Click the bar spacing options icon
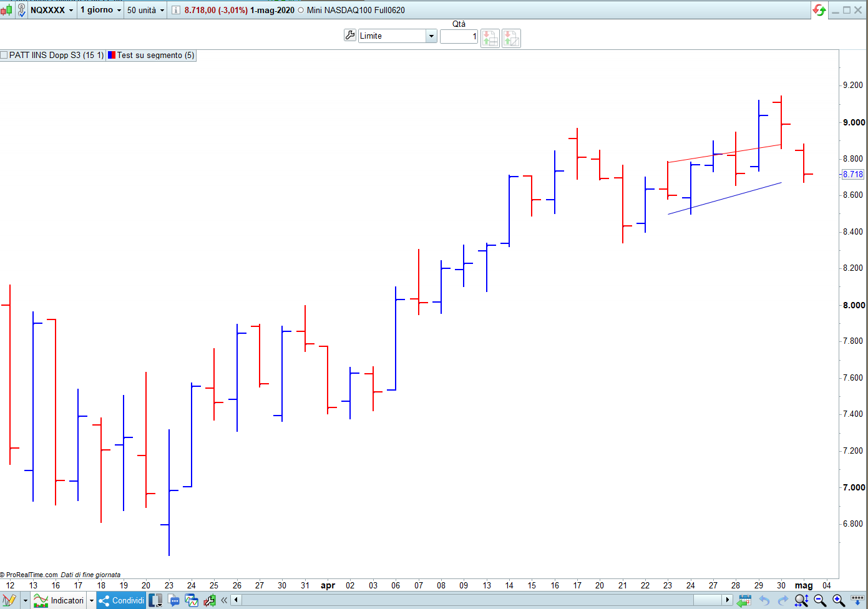The height and width of the screenshot is (609, 868). 857,599
